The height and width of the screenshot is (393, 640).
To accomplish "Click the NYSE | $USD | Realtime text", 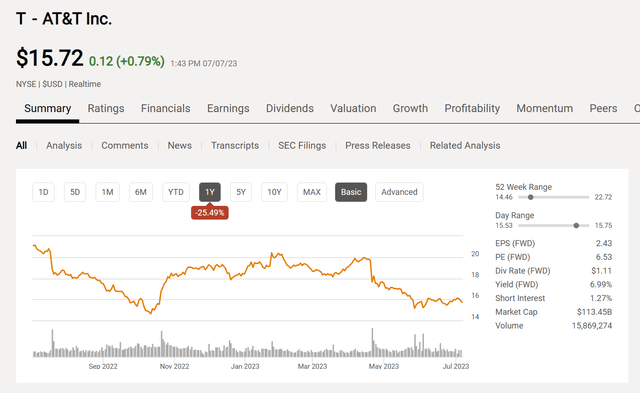I will 58,84.
